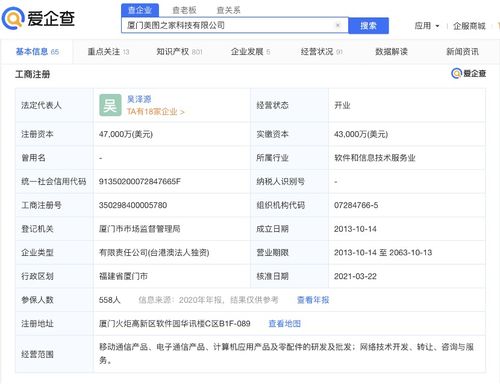500x384 pixels.
Task: Select the registered capital value 47,000万(美元)
Action: click(x=126, y=134)
